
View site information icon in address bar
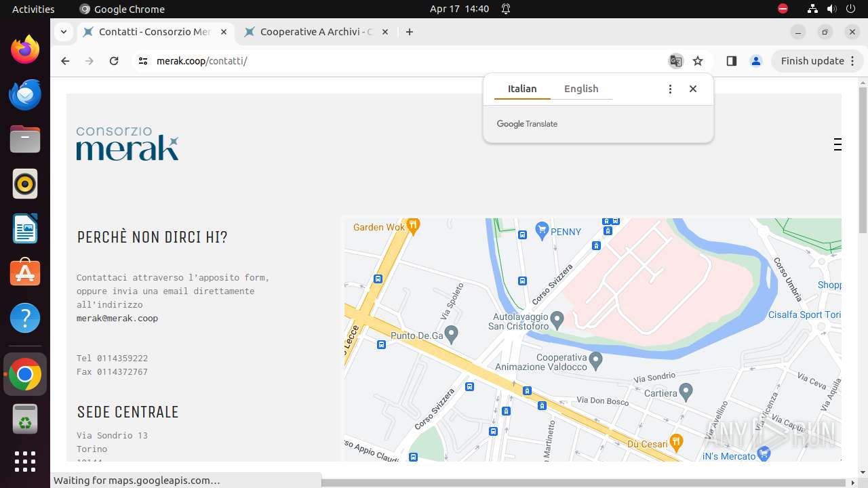tap(142, 61)
